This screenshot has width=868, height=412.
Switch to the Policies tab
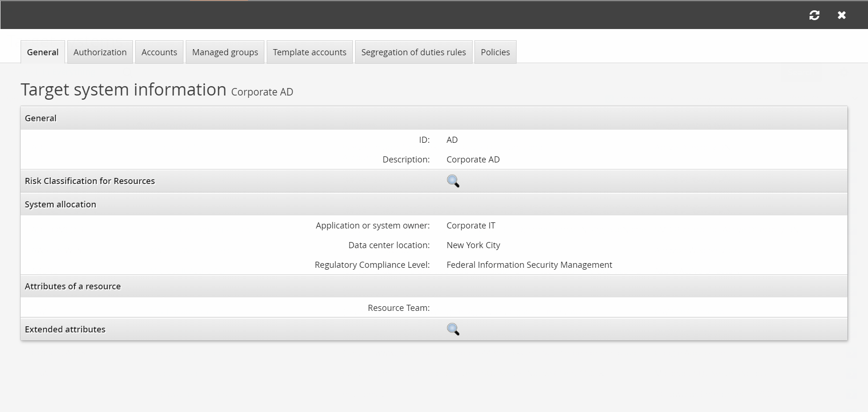[x=495, y=52]
